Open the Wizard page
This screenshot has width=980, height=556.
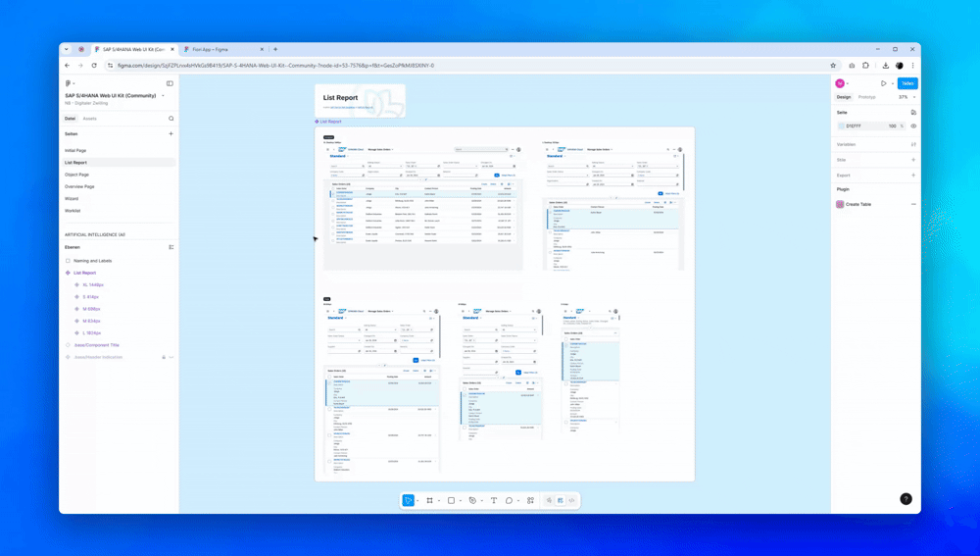[72, 198]
